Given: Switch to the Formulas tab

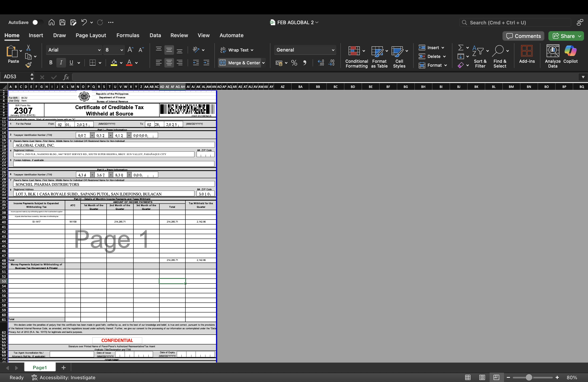Looking at the screenshot, I should click(x=128, y=35).
